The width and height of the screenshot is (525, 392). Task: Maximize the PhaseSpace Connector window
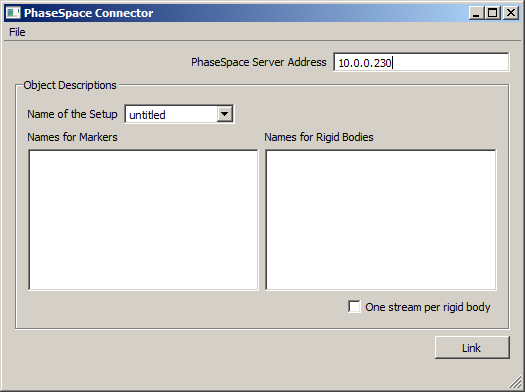(493, 13)
